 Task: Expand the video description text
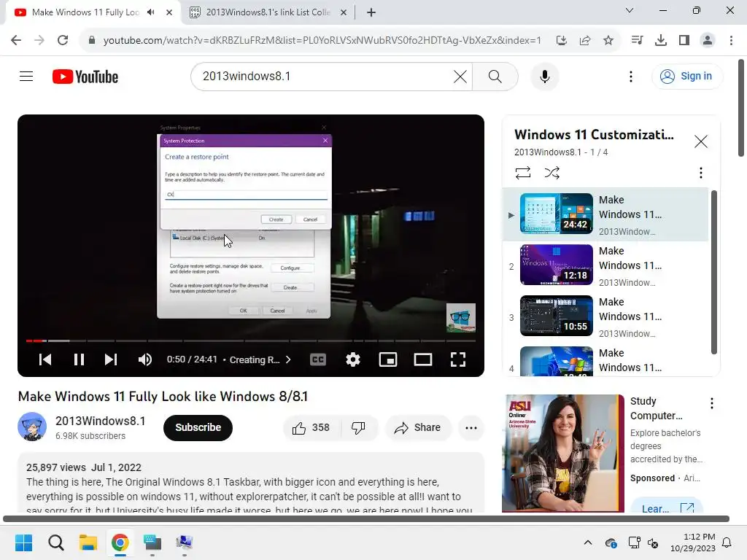click(x=251, y=483)
